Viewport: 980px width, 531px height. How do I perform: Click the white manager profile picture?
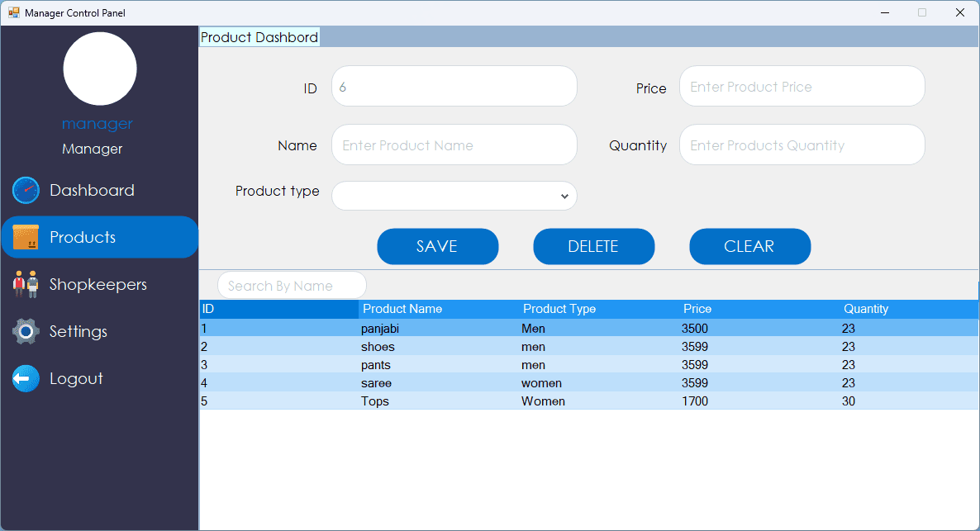click(x=100, y=69)
